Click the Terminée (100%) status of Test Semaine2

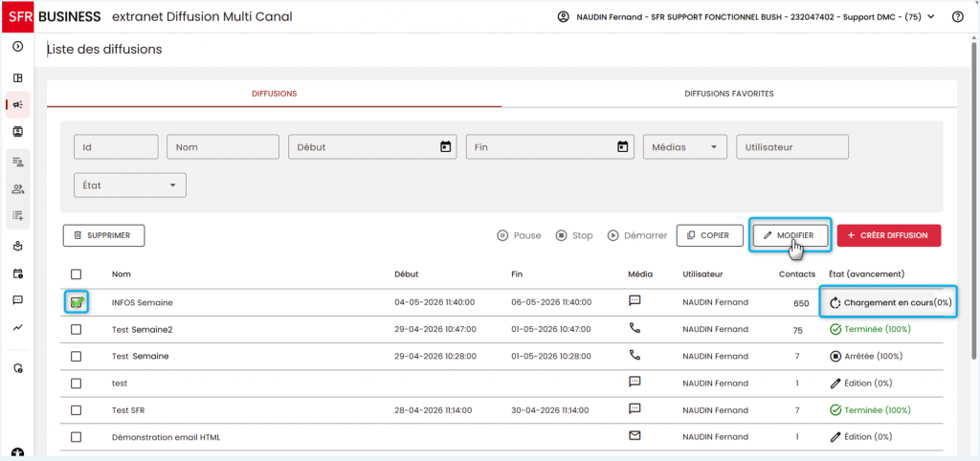click(869, 329)
